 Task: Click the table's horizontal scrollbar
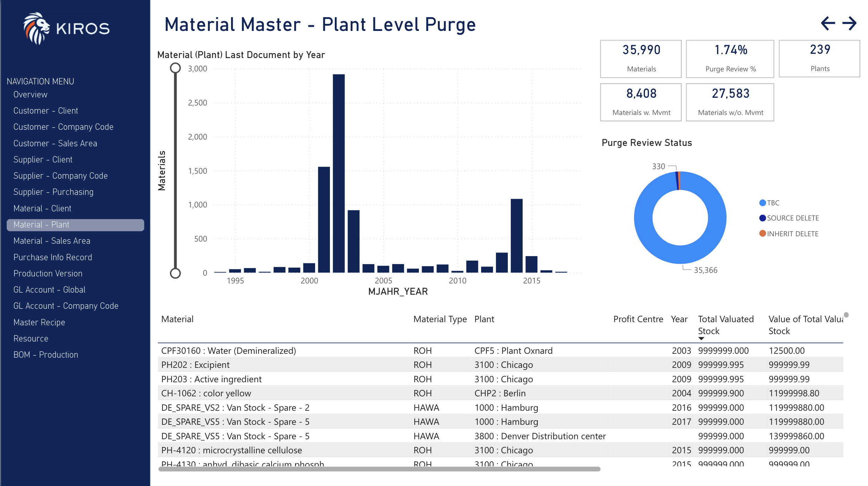click(x=379, y=469)
